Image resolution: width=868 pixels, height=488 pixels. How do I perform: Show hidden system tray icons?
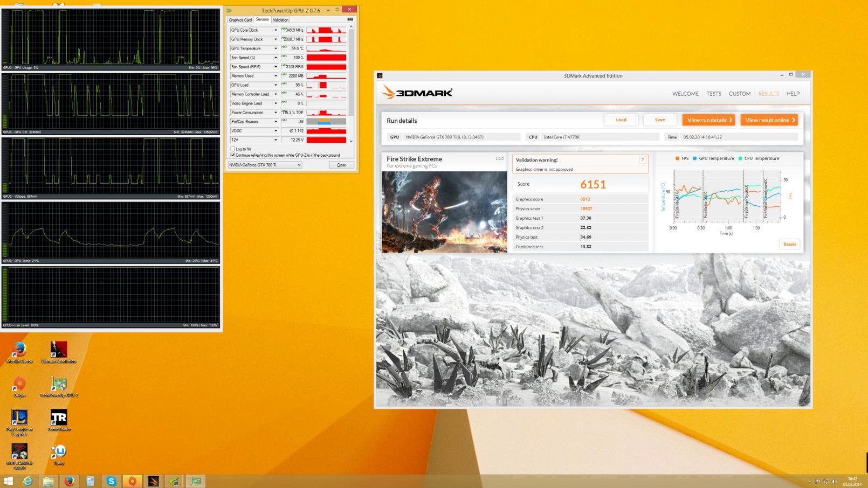(809, 482)
